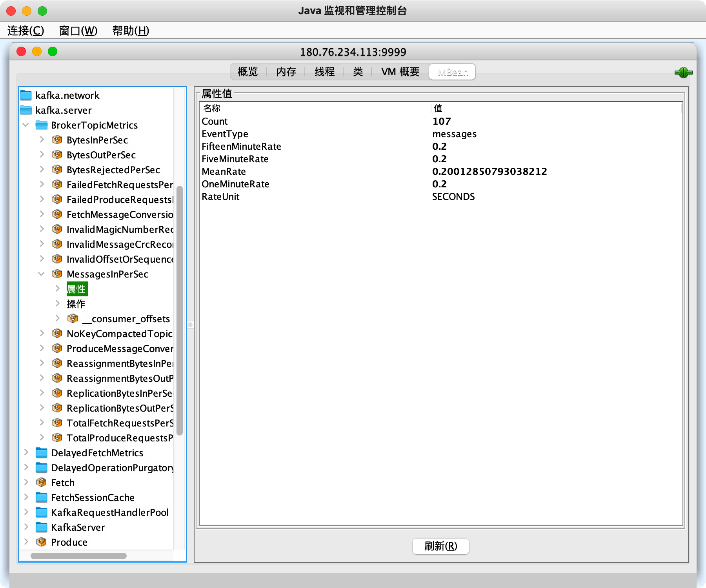Screen dimensions: 706x588
Task: Click the 值 column header
Action: [556, 108]
